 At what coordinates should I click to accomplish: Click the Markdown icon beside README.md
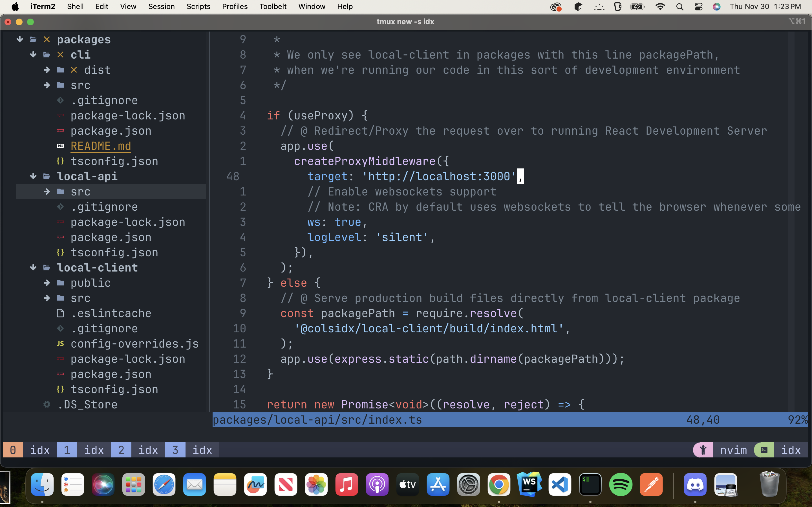pyautogui.click(x=60, y=146)
